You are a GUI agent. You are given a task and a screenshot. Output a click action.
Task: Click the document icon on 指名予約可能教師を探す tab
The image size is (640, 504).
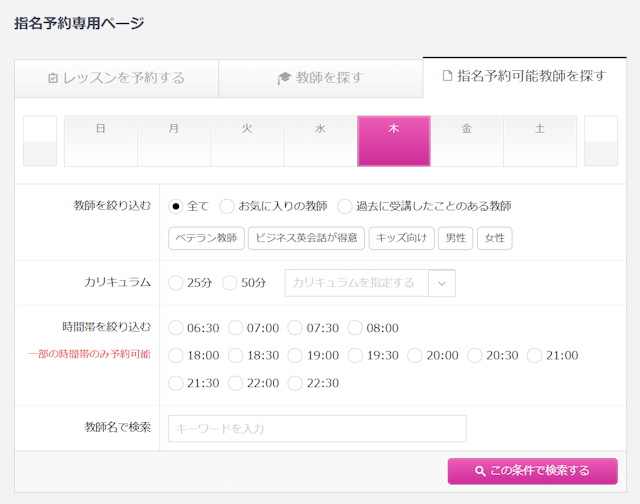tap(447, 75)
